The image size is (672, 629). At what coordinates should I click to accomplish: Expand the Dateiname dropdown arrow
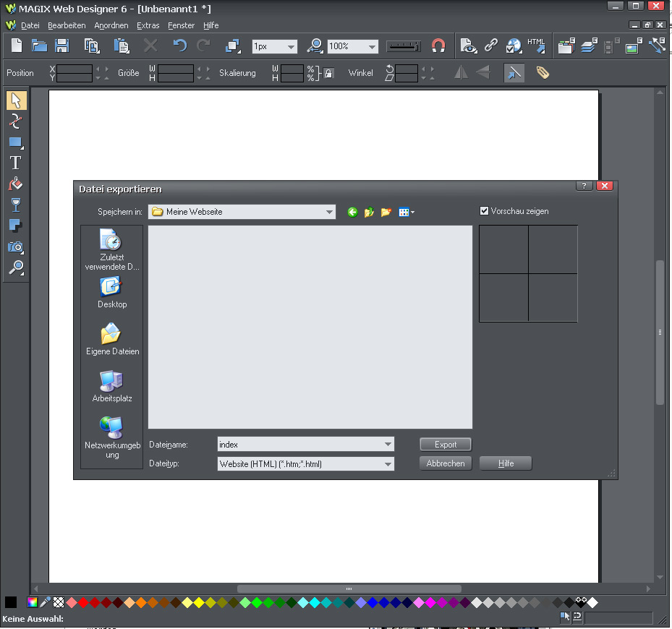pyautogui.click(x=388, y=445)
